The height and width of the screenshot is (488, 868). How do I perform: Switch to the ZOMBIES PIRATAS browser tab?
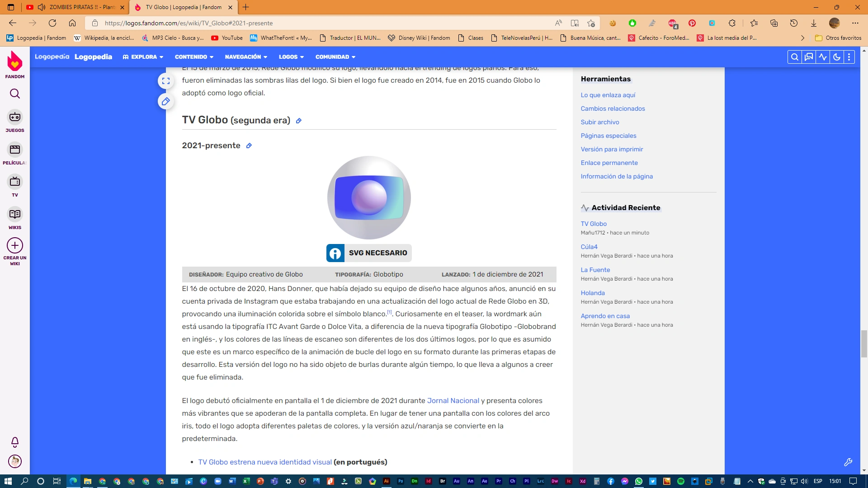click(x=77, y=7)
